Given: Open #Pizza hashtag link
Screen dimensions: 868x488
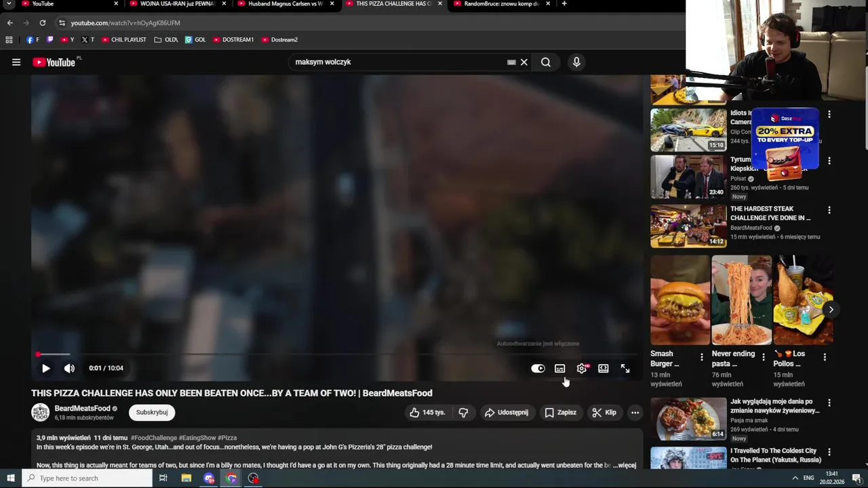Looking at the screenshot, I should coord(227,438).
